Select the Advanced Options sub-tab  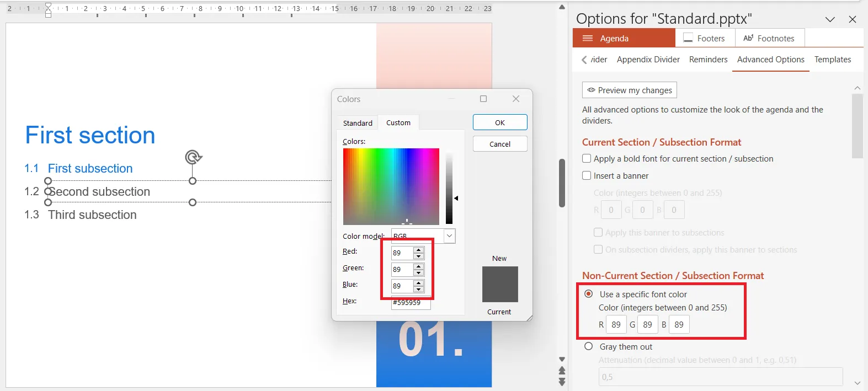(771, 60)
